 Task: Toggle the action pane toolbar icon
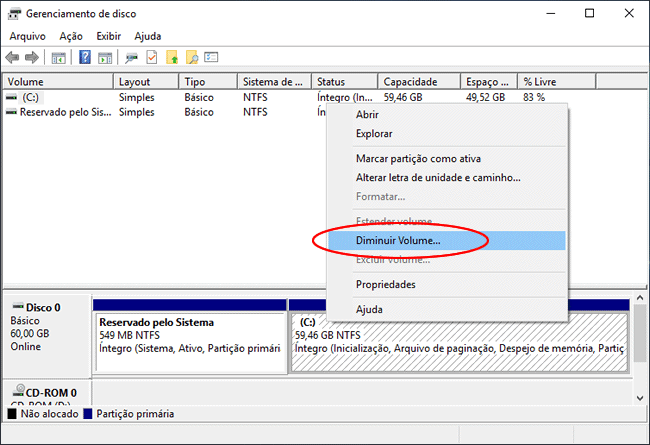point(105,57)
